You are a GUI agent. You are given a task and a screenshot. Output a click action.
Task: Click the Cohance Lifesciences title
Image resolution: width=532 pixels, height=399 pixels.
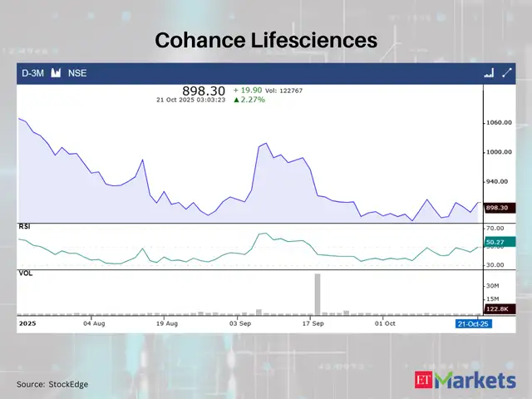(x=266, y=40)
